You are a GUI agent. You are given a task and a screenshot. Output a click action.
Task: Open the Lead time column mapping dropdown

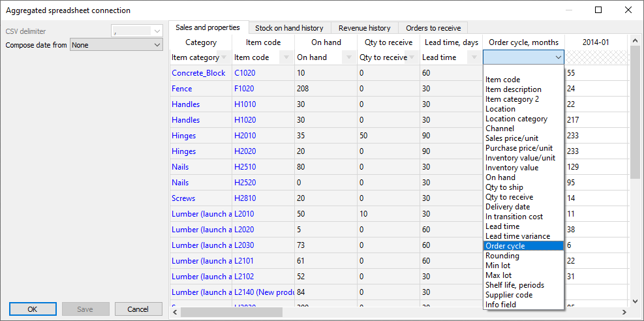click(x=474, y=57)
